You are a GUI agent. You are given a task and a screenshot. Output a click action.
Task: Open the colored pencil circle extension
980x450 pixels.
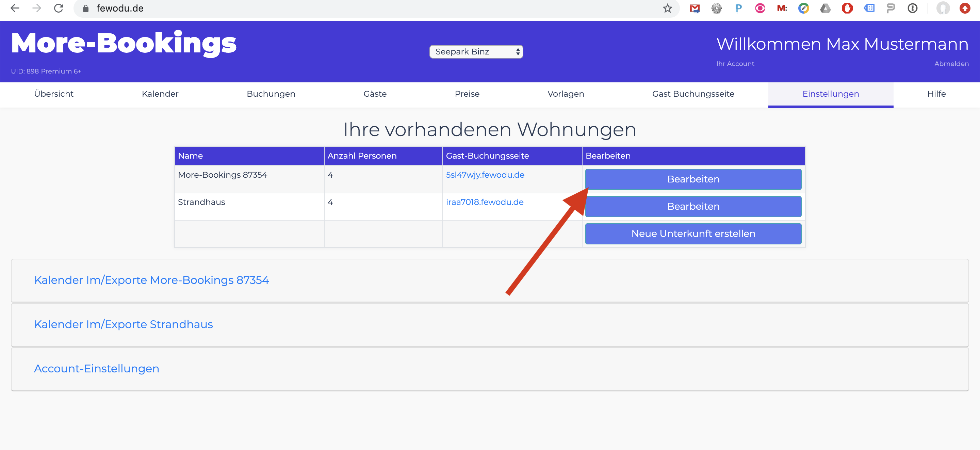(803, 8)
